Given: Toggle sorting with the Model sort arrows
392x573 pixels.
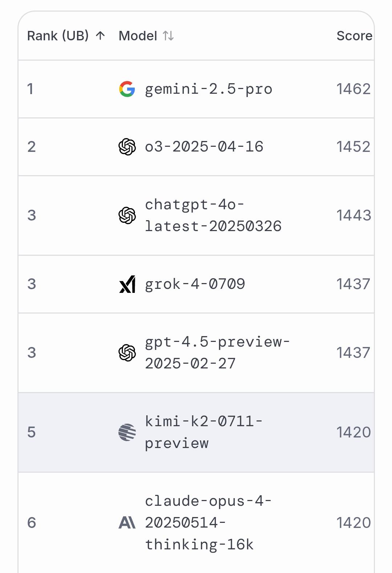Looking at the screenshot, I should [x=168, y=36].
